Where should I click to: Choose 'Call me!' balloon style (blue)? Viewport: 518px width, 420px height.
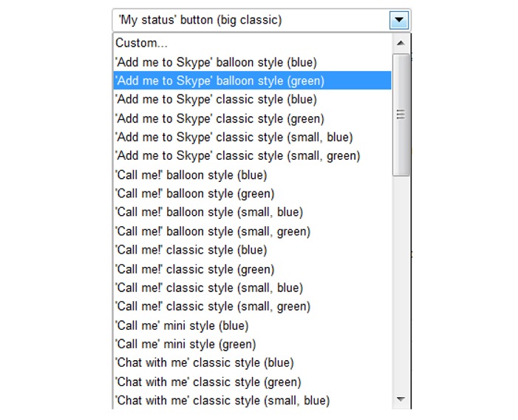pyautogui.click(x=191, y=175)
